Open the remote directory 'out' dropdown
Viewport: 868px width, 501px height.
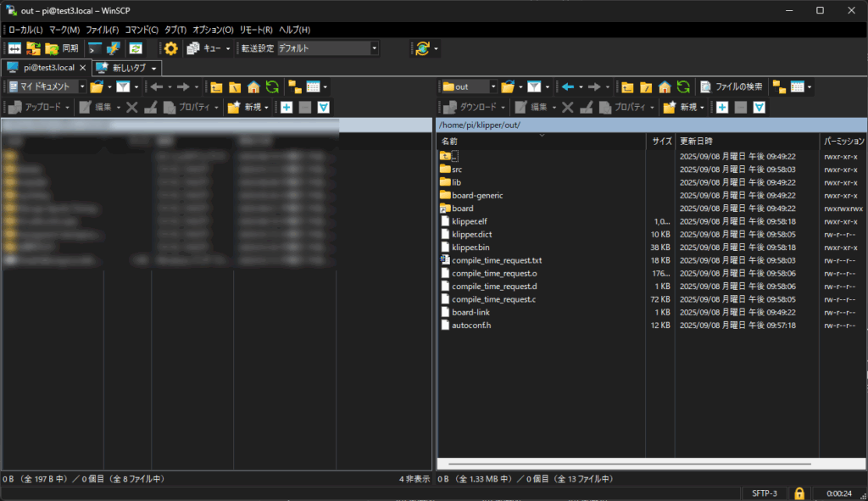(x=492, y=86)
